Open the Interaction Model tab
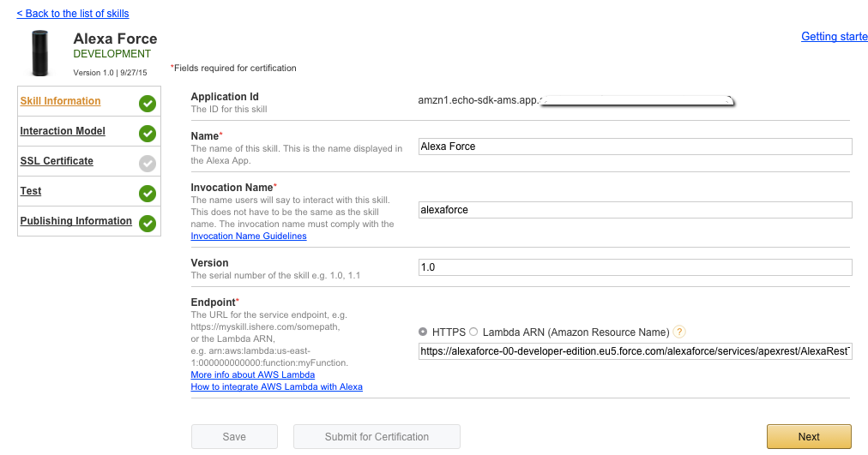 (x=63, y=131)
